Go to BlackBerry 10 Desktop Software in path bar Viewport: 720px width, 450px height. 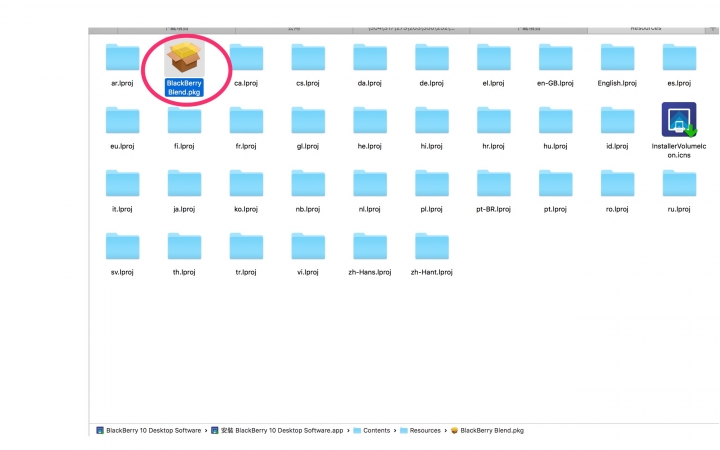coord(148,430)
